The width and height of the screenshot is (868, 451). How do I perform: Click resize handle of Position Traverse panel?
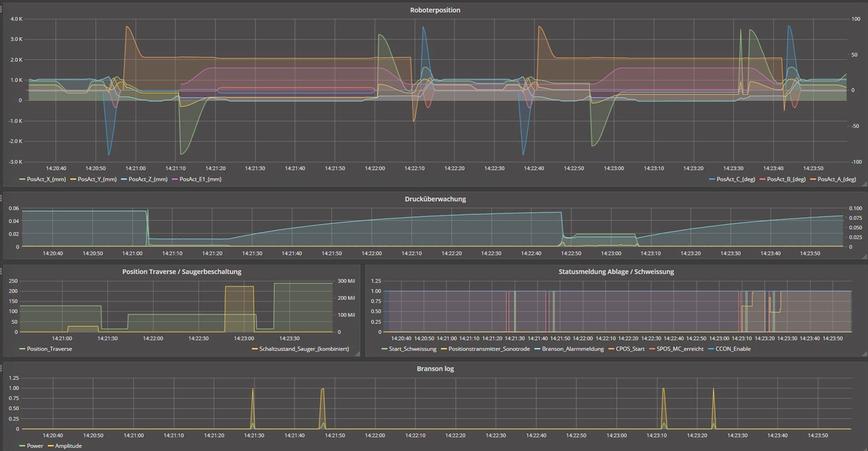coord(357,354)
